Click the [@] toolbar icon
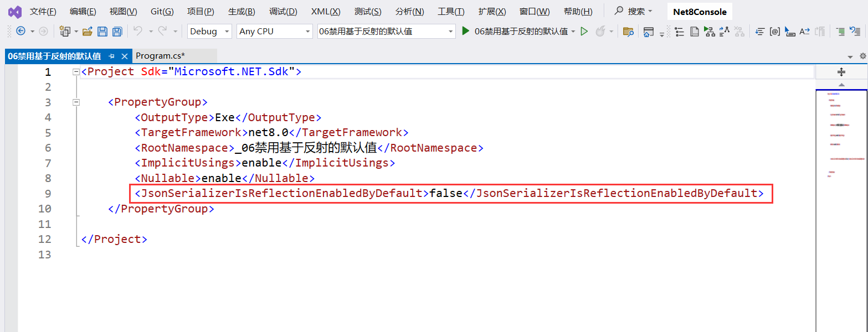The height and width of the screenshot is (332, 868). pos(775,32)
